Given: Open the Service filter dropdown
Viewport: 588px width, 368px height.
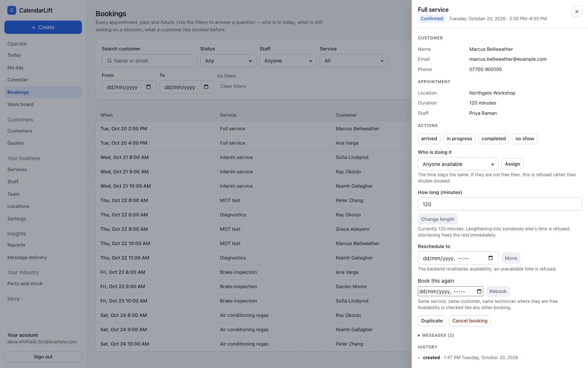Looking at the screenshot, I should [x=354, y=61].
